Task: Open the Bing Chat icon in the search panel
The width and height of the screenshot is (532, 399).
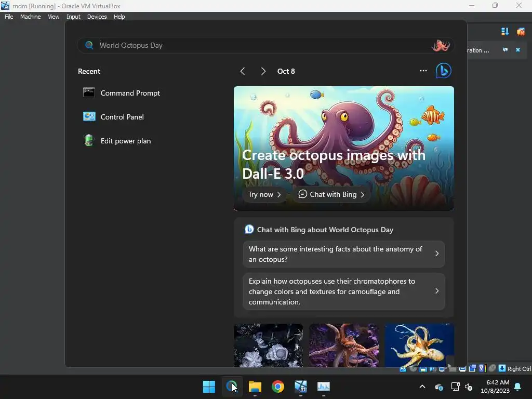Action: coord(444,71)
